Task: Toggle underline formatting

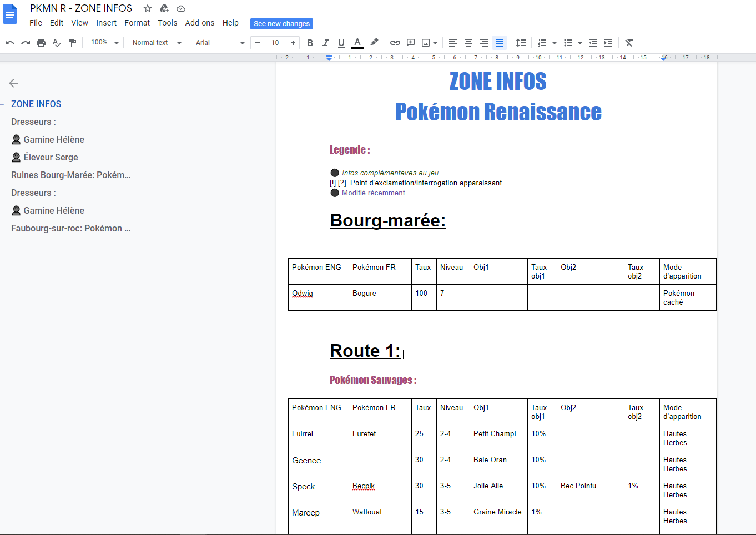Action: point(341,43)
